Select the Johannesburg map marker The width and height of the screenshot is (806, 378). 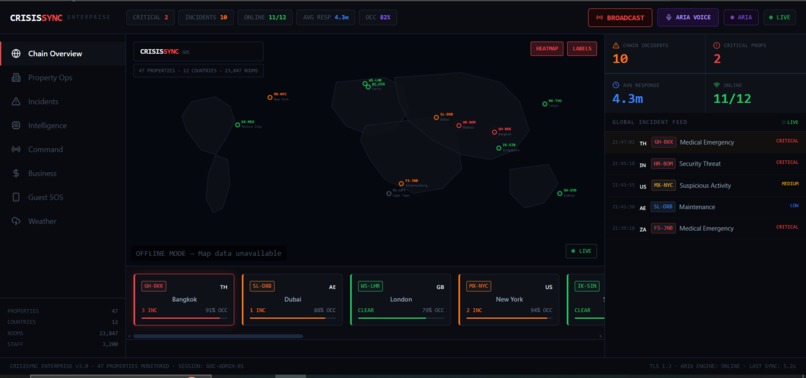click(401, 184)
